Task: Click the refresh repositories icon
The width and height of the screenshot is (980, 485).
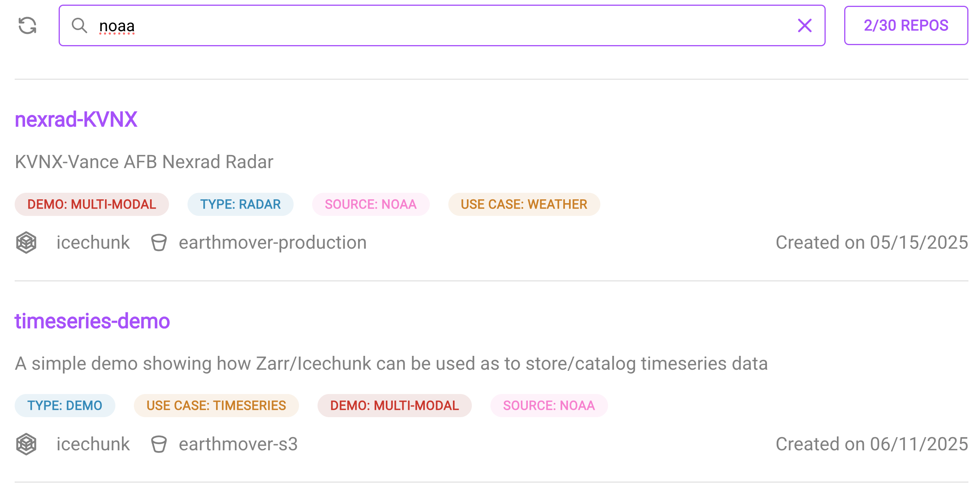Action: (27, 26)
